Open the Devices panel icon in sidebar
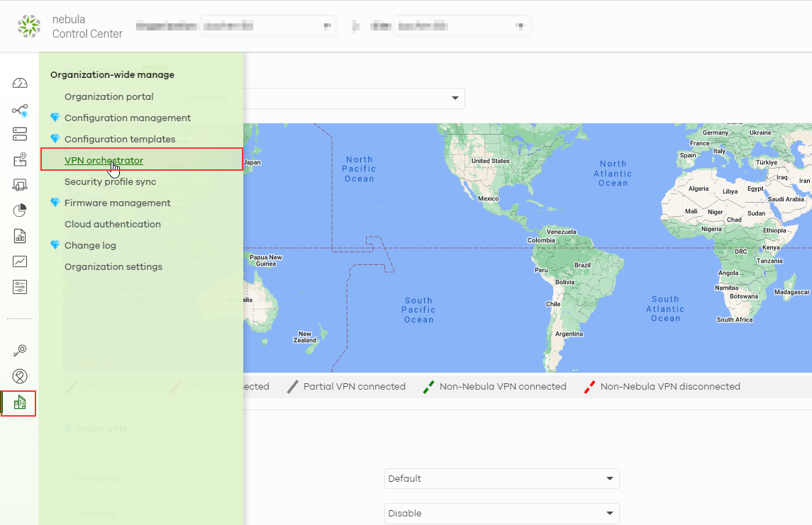812x525 pixels. (x=19, y=134)
